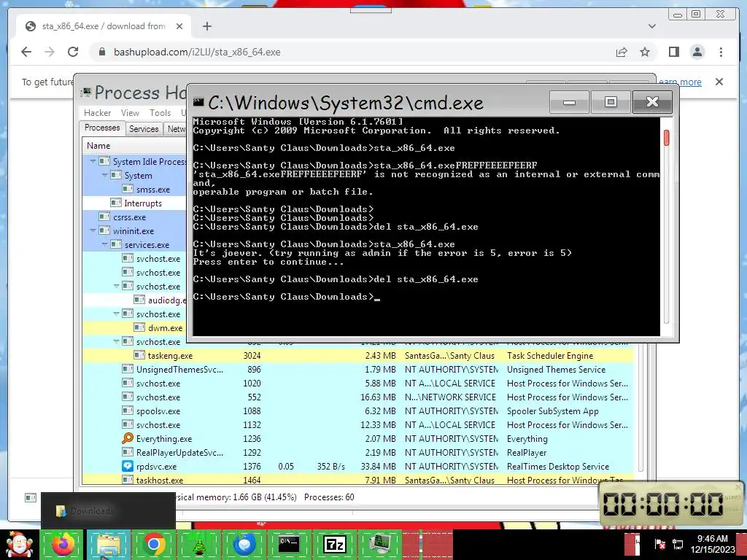Open a new Chrome tab
Image resolution: width=747 pixels, height=560 pixels.
(206, 26)
